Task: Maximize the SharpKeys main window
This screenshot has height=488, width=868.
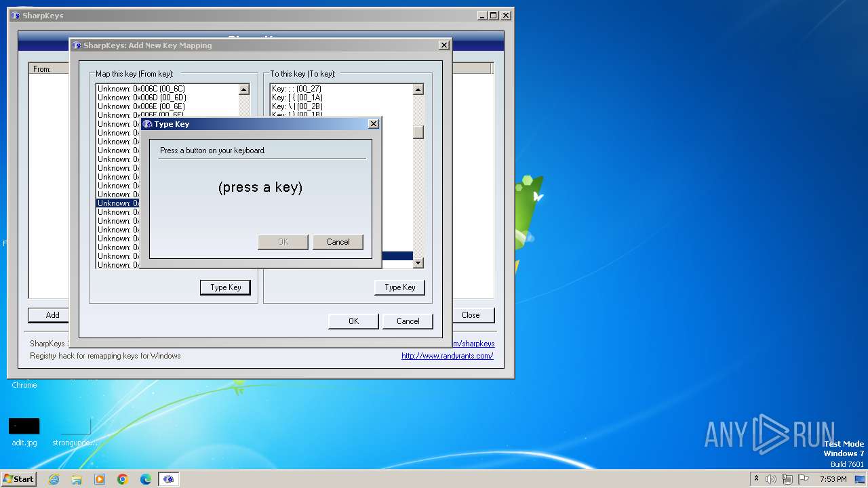Action: click(x=493, y=15)
